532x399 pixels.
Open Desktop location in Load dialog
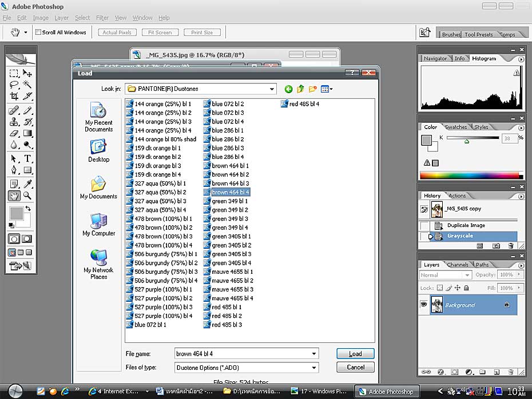pos(98,151)
